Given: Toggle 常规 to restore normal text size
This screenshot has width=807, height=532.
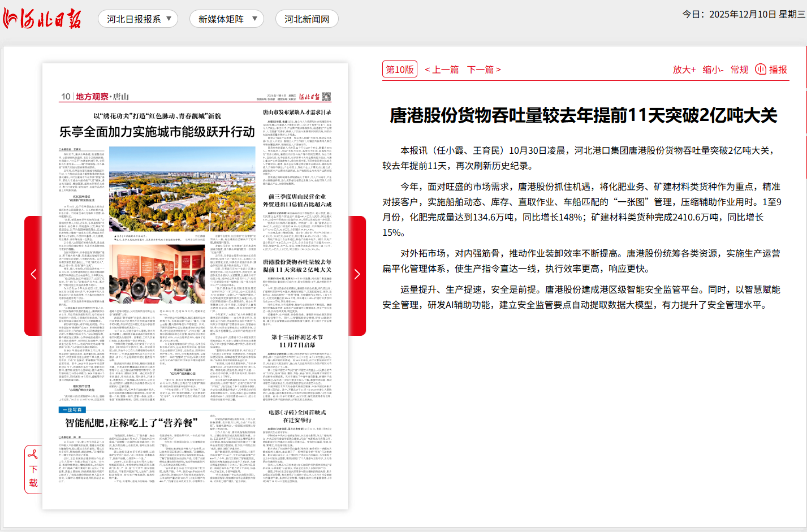Looking at the screenshot, I should click(x=738, y=69).
